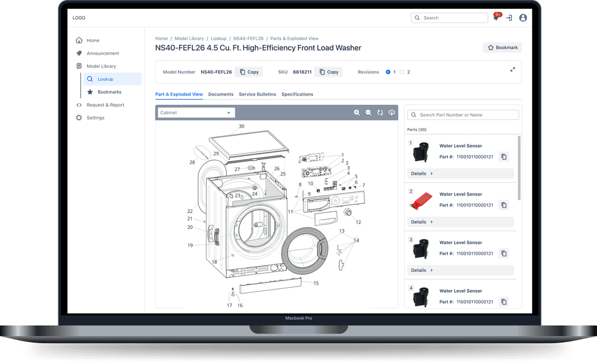Open Announcement in the sidebar menu

point(103,53)
